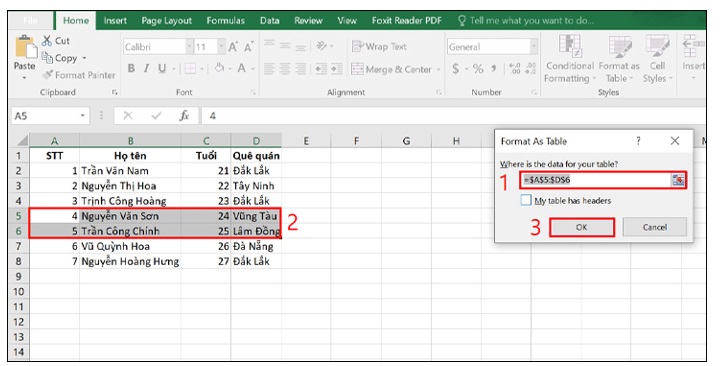Expand the Name Box dropdown arrow
Image resolution: width=721 pixels, height=366 pixels.
[x=83, y=116]
